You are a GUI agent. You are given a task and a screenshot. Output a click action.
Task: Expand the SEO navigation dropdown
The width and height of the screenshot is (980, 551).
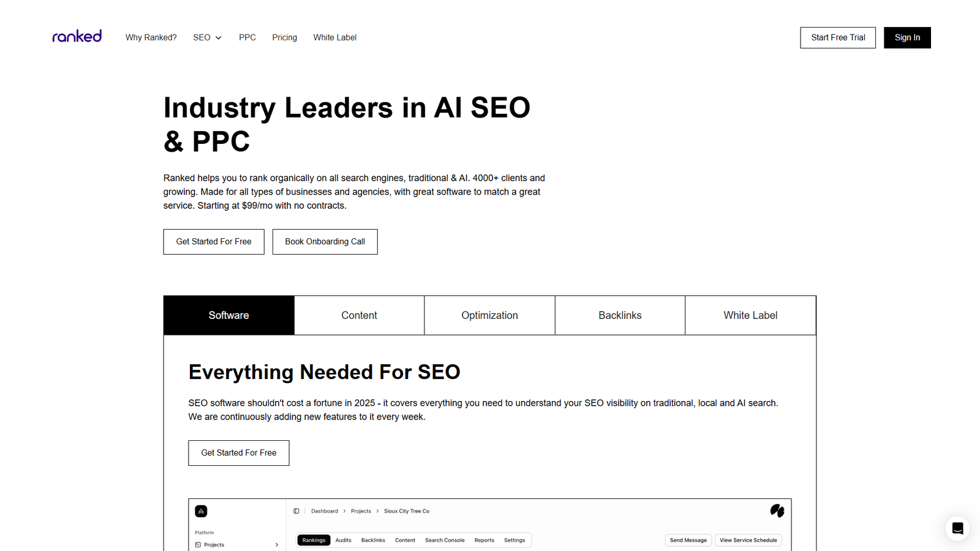[206, 37]
